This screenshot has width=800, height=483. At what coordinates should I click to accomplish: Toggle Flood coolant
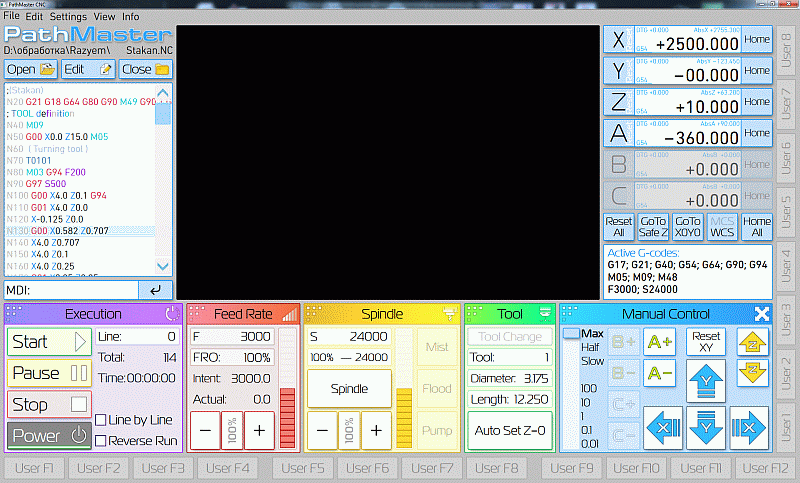pyautogui.click(x=437, y=389)
